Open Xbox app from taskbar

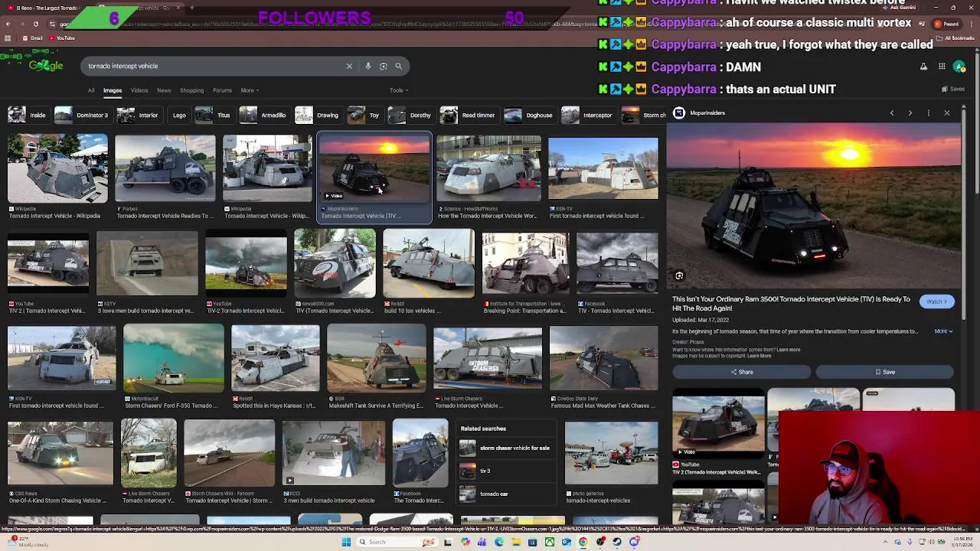click(x=550, y=542)
